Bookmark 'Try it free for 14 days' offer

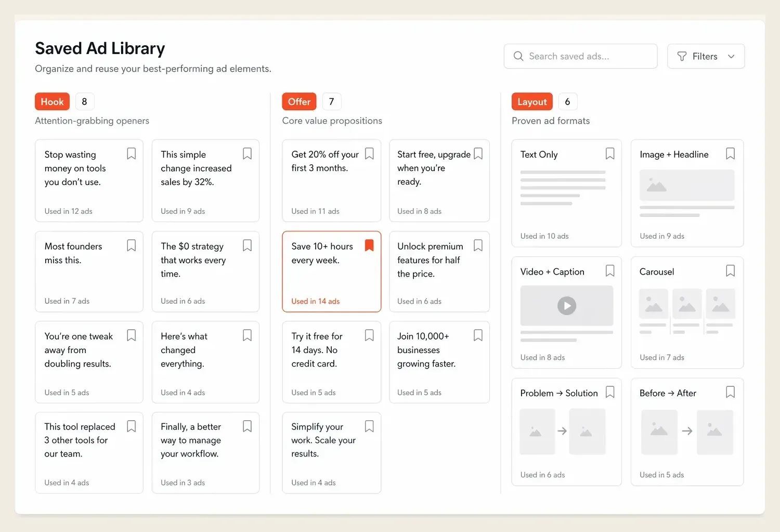click(x=369, y=335)
